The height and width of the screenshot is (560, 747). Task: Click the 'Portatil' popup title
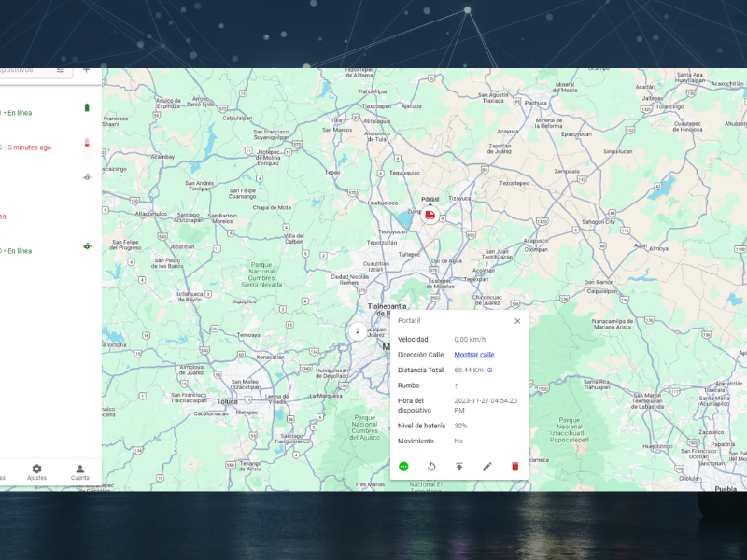[x=409, y=320]
